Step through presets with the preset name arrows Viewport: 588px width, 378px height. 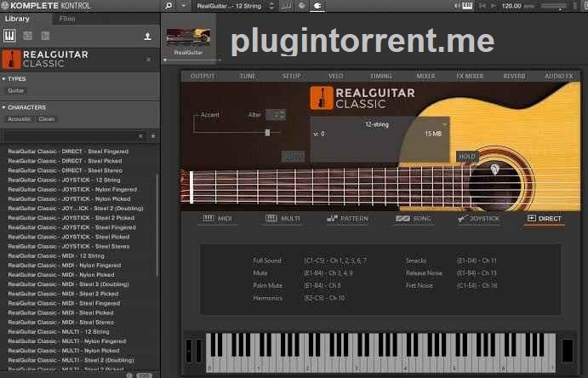tap(271, 6)
